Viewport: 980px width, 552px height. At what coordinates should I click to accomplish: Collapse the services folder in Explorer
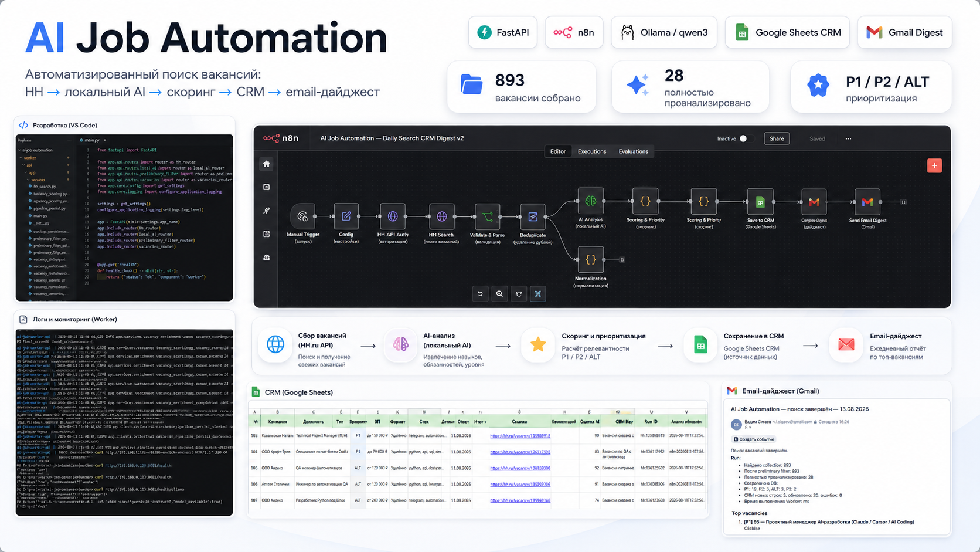coord(29,180)
